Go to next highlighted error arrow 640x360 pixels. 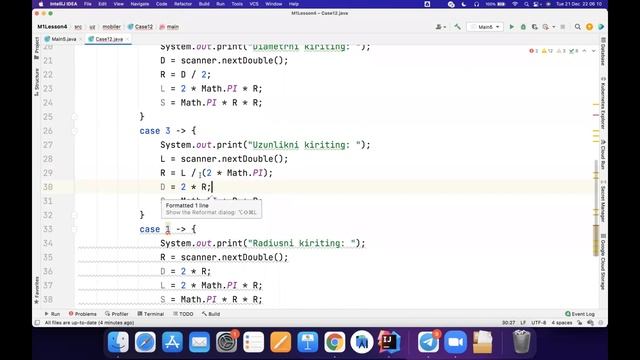coord(593,51)
